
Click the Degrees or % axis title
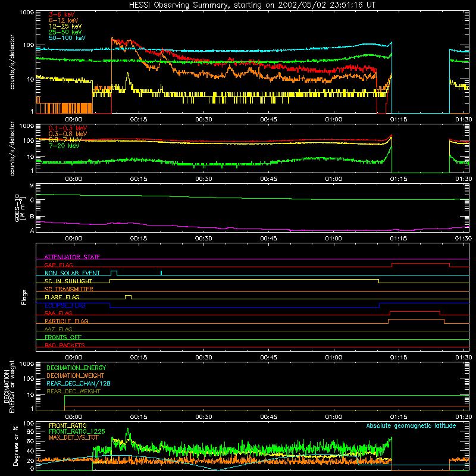(15, 446)
